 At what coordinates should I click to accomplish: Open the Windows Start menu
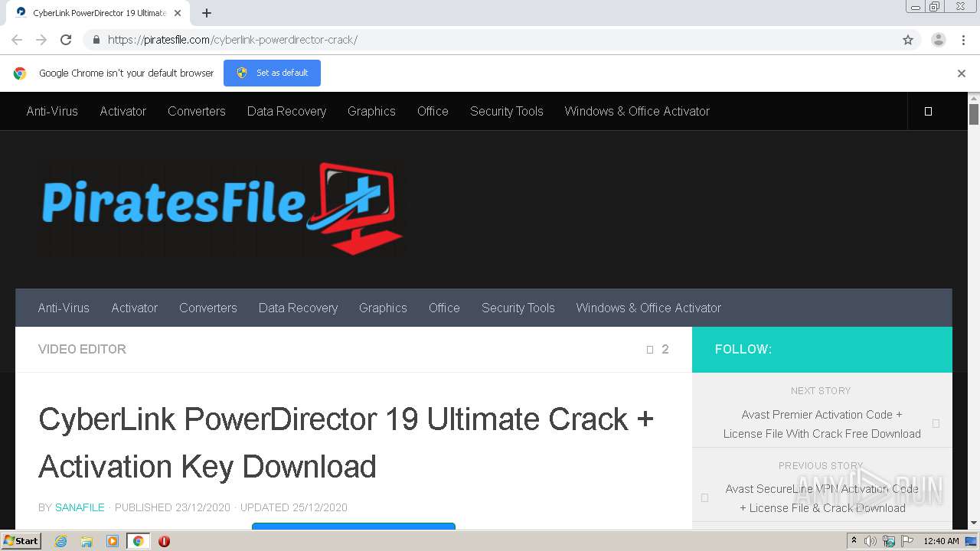pos(21,540)
